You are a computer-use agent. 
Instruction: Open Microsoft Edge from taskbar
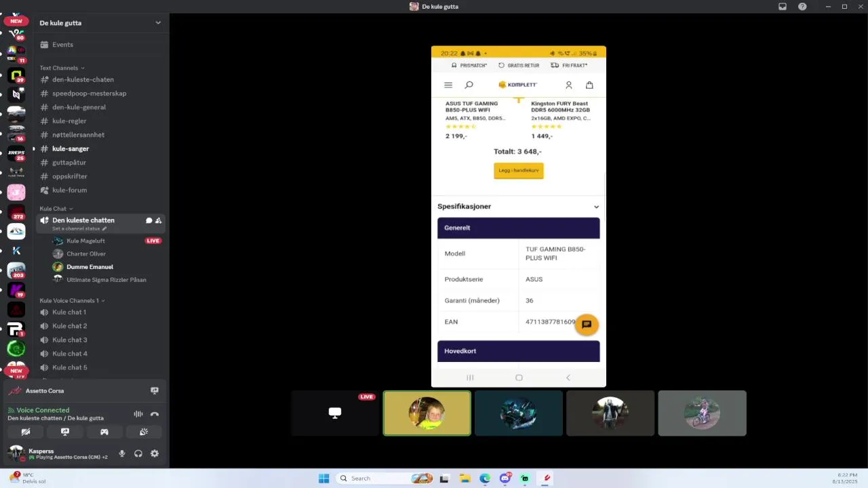pyautogui.click(x=485, y=479)
